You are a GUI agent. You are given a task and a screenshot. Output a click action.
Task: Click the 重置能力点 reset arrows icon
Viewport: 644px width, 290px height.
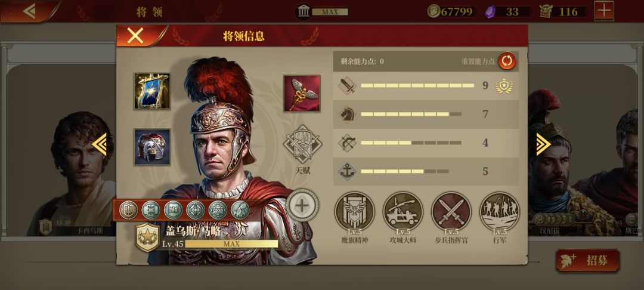point(507,61)
